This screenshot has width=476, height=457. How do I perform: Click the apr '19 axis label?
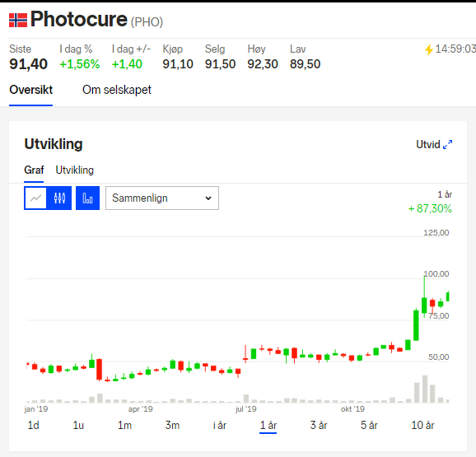pos(141,409)
